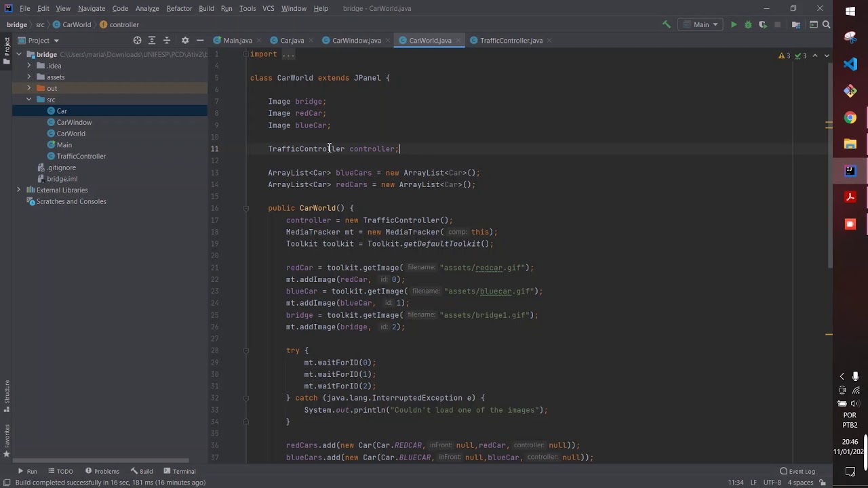Click the UTF-8 encoding in status bar
The image size is (868, 488).
pyautogui.click(x=772, y=483)
